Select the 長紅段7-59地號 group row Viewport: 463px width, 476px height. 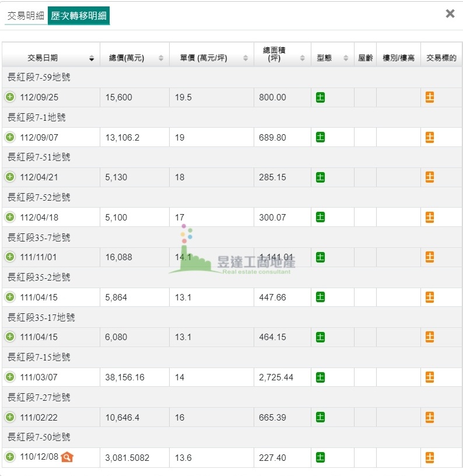tap(232, 77)
